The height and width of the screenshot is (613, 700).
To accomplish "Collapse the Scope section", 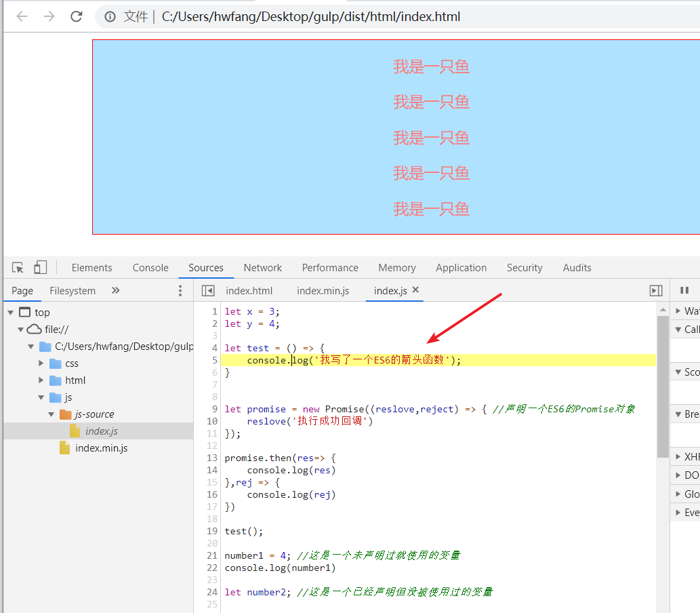I will [x=678, y=372].
